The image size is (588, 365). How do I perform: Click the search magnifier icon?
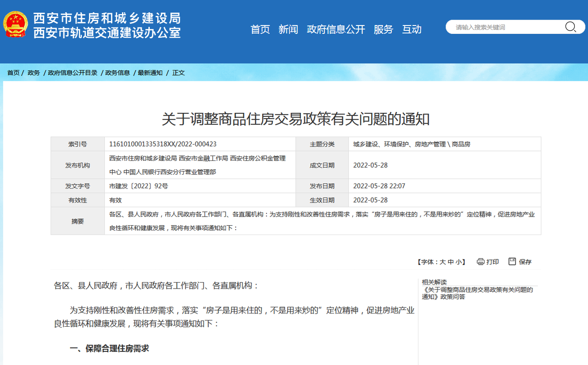pos(570,27)
